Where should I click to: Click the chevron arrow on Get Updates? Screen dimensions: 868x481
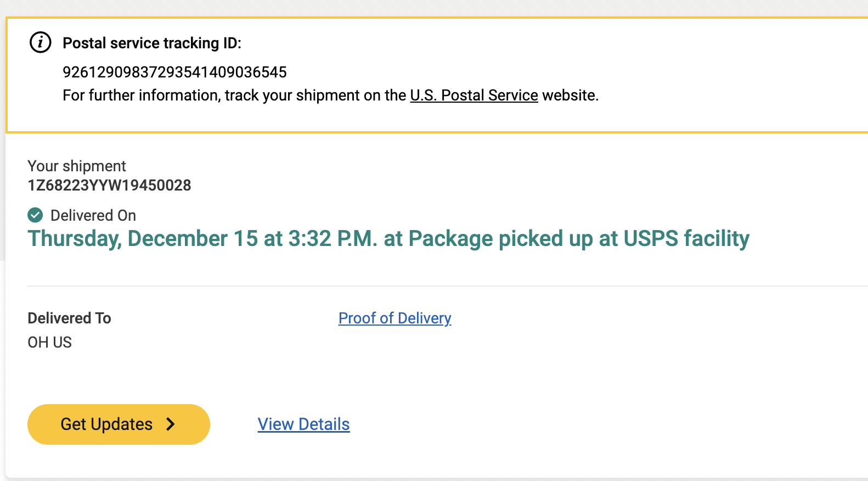click(x=171, y=424)
